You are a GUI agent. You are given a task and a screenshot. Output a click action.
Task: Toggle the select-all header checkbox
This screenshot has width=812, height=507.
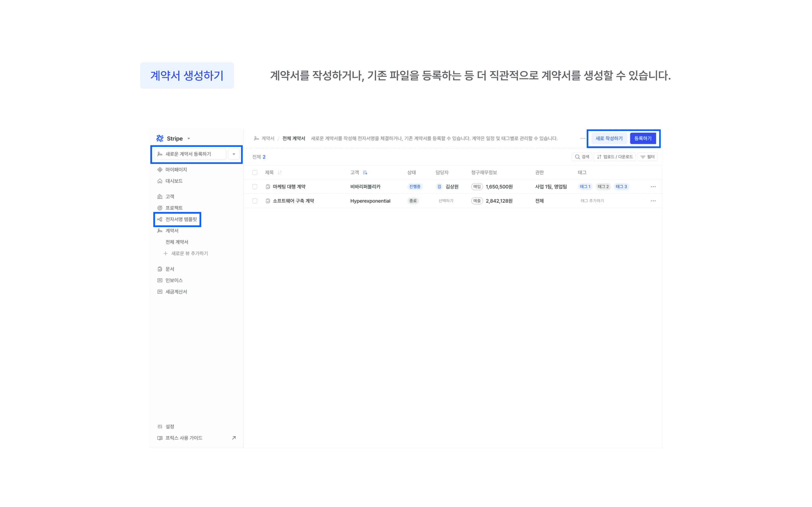pyautogui.click(x=255, y=173)
